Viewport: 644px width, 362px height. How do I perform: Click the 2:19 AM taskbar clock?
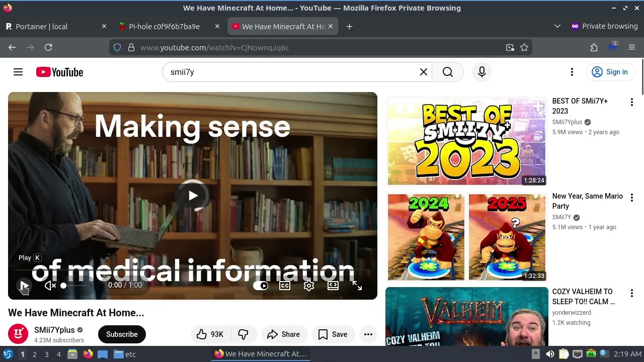click(x=627, y=354)
